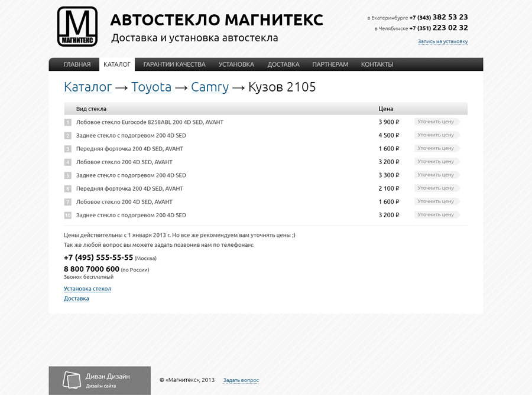The image size is (532, 395).
Task: Click Уточнить цену in row 4
Action: [x=437, y=161]
